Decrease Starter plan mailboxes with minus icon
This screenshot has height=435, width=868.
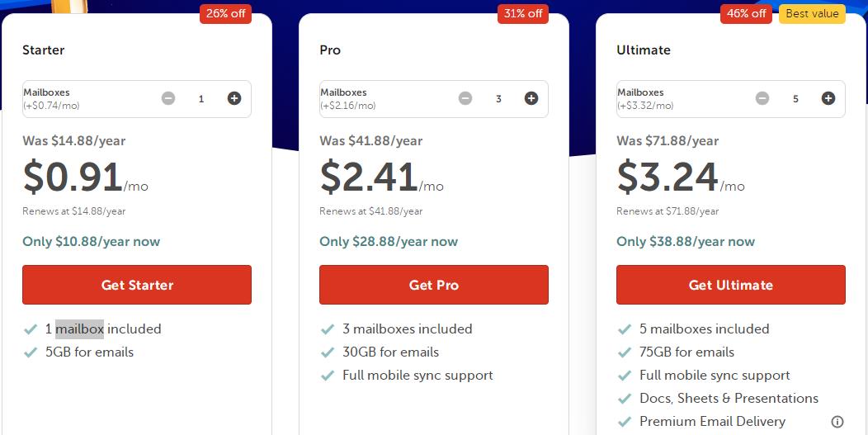point(168,98)
